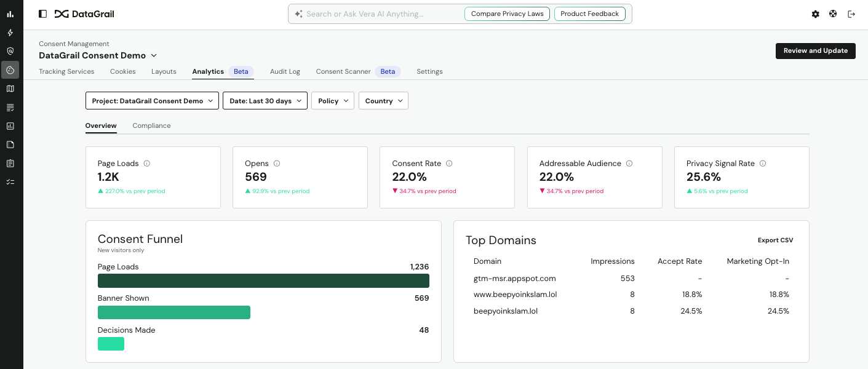Open the Country filter dropdown
This screenshot has height=369, width=868.
tap(383, 101)
